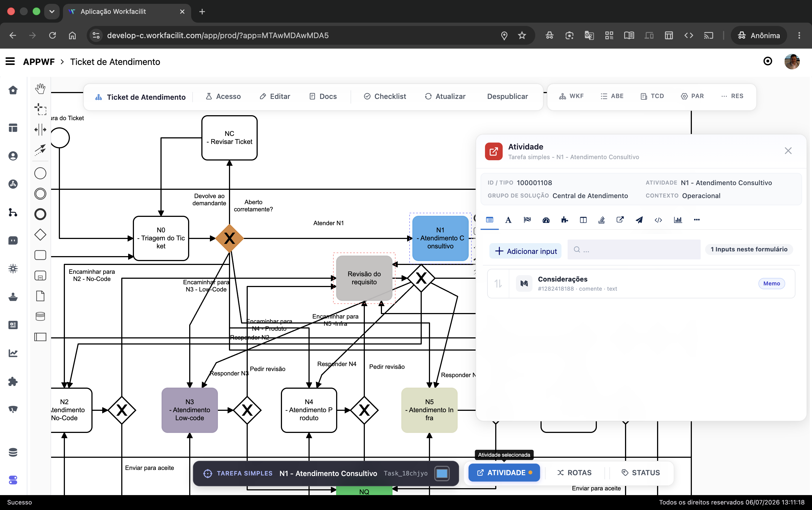Open the bar chart tab icon
The image size is (812, 510).
[x=677, y=220]
